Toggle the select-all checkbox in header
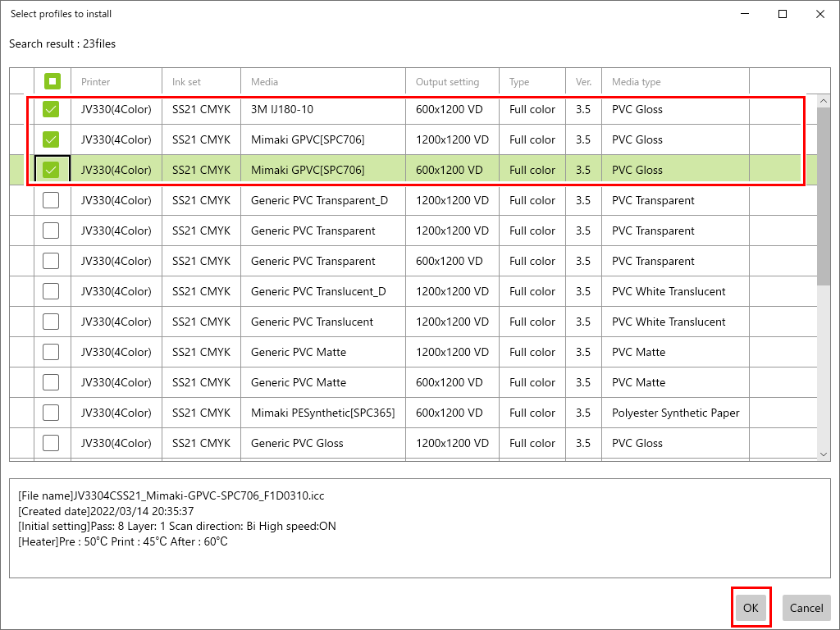 pyautogui.click(x=52, y=81)
